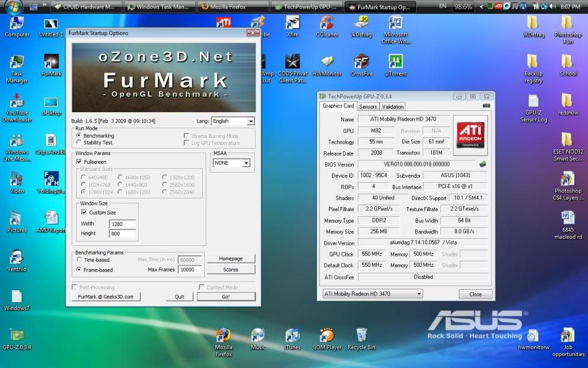Click the Quit button in FurMark
The image size is (588, 368).
point(179,297)
